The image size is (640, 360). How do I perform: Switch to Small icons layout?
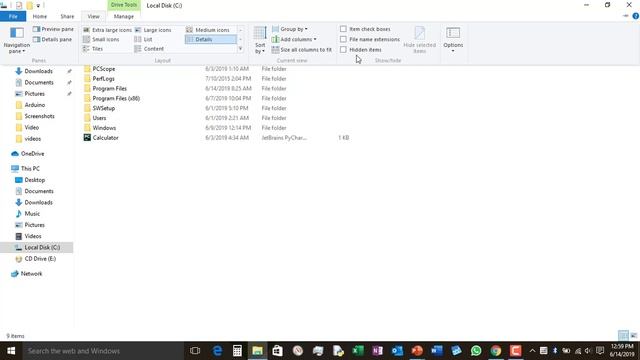click(x=101, y=40)
